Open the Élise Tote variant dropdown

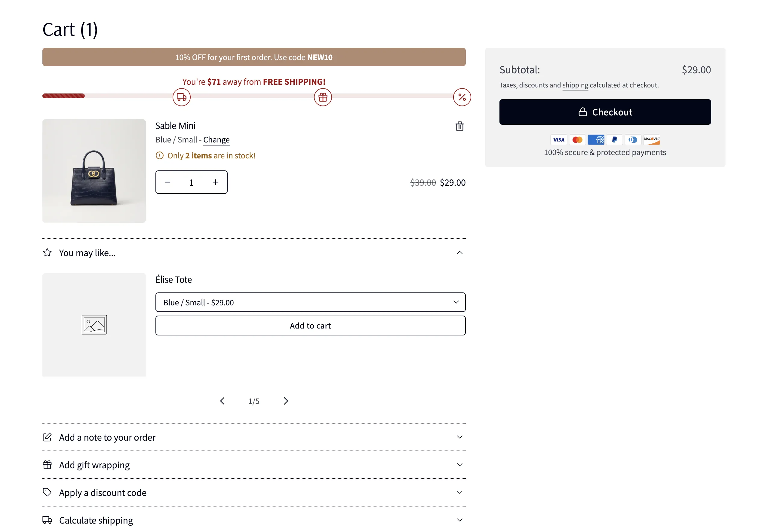(x=310, y=302)
